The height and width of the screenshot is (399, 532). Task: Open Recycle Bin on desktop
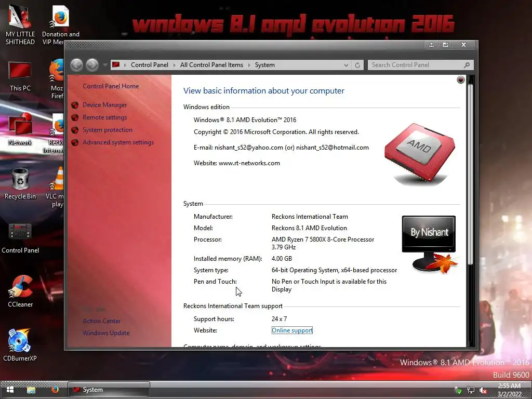click(20, 183)
